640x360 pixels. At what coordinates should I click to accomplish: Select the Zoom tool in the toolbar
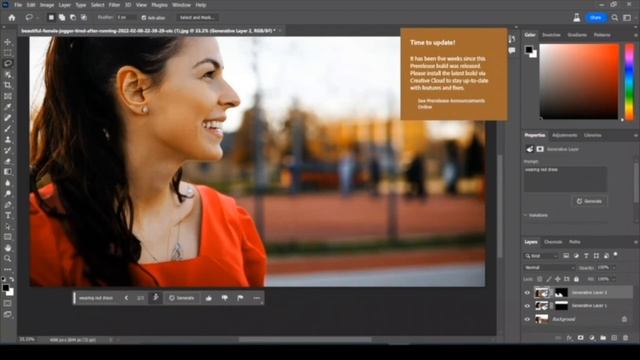tap(8, 258)
